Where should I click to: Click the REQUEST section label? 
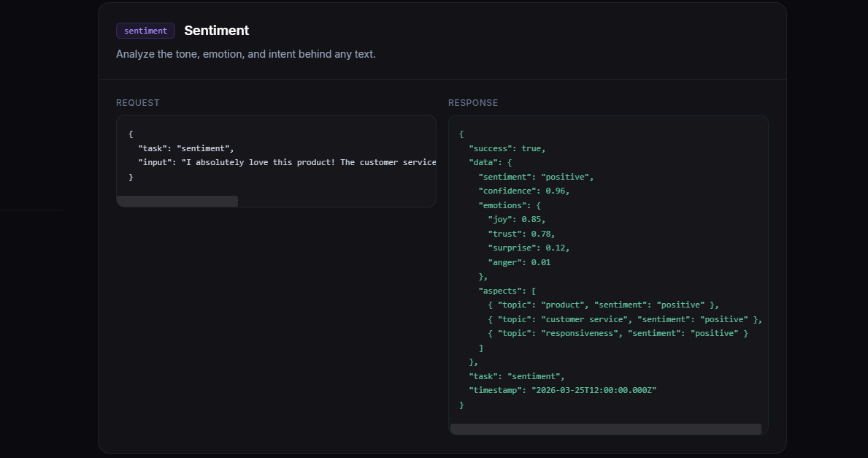[x=137, y=103]
